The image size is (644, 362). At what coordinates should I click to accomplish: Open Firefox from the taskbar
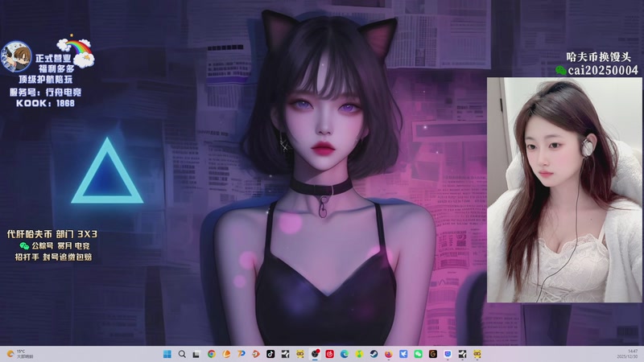(389, 354)
